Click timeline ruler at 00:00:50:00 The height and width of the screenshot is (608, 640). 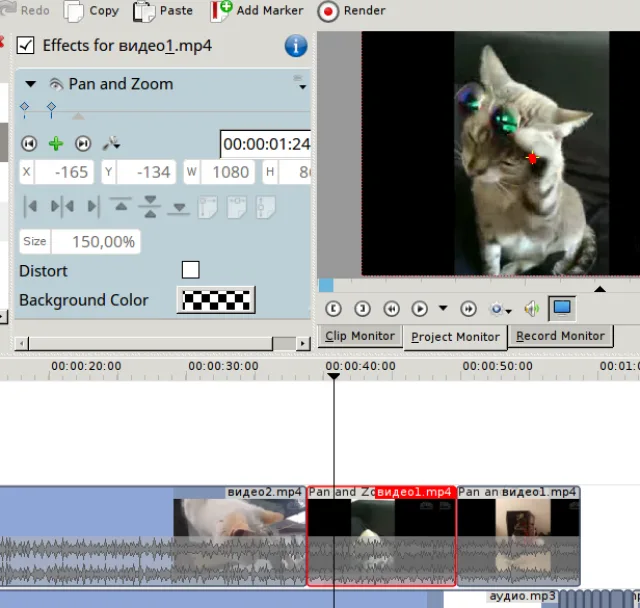[x=498, y=366]
